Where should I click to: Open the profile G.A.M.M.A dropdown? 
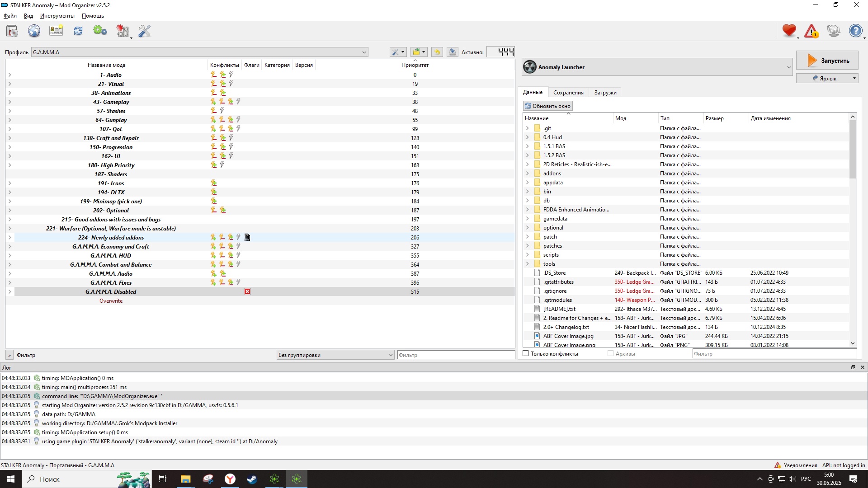[x=199, y=52]
